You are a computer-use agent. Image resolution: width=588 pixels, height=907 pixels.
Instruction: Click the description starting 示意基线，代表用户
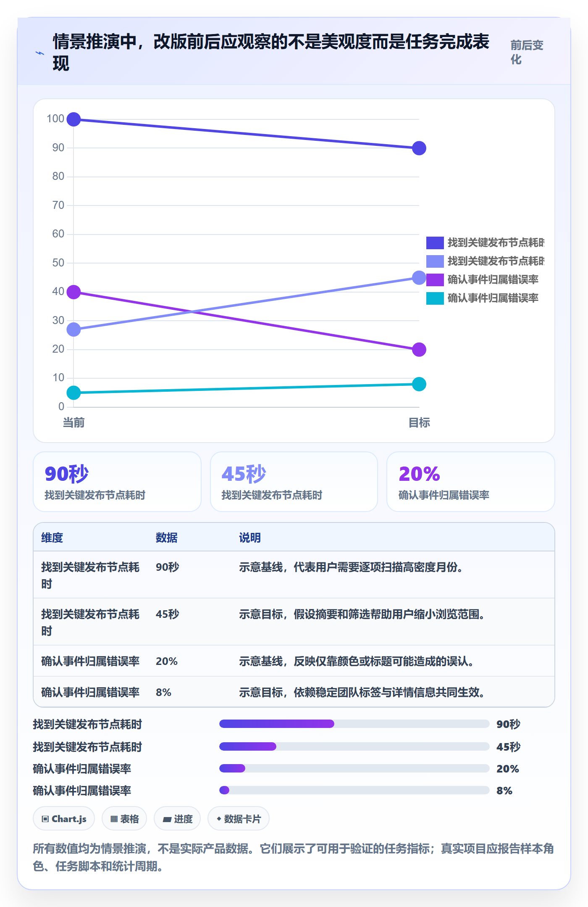click(x=352, y=567)
